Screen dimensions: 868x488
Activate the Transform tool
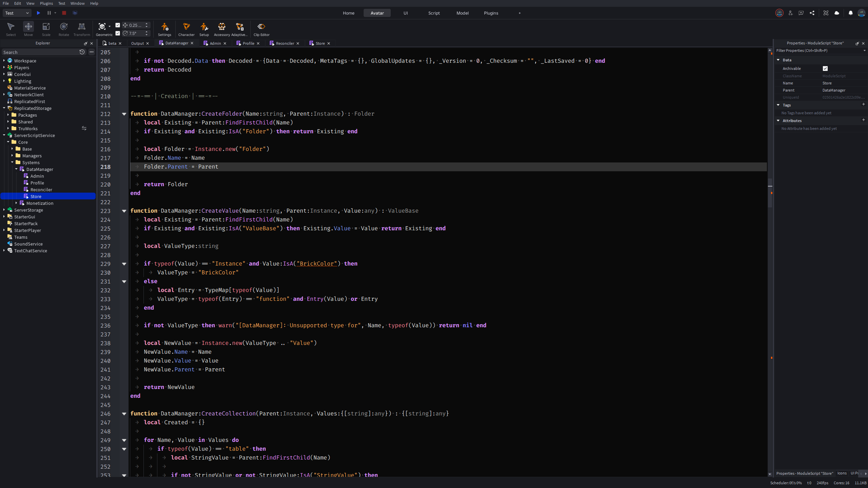pyautogui.click(x=82, y=29)
